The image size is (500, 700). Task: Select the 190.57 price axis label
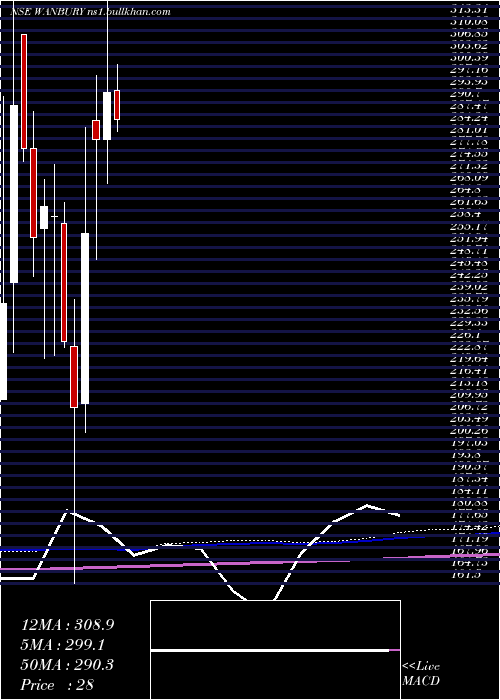pyautogui.click(x=470, y=467)
